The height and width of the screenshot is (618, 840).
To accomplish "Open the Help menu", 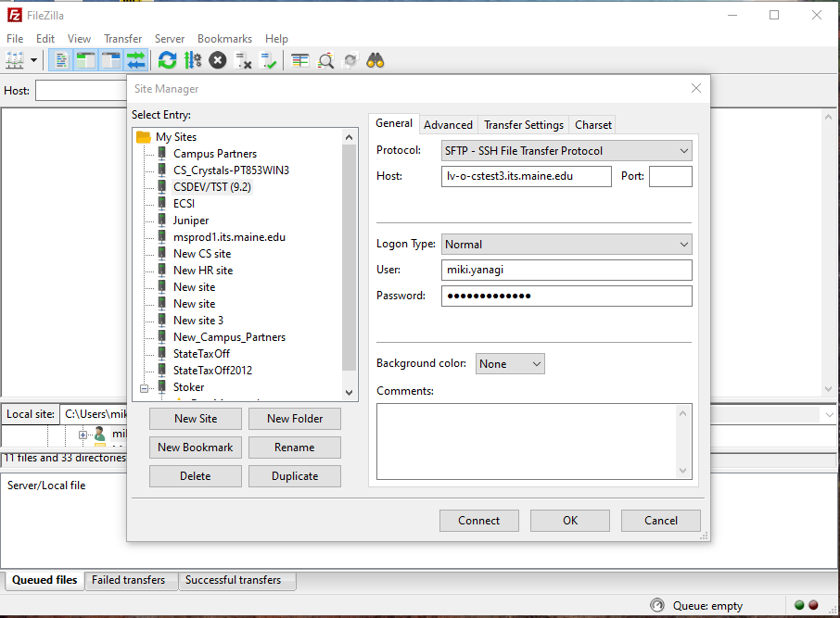I will click(x=276, y=39).
